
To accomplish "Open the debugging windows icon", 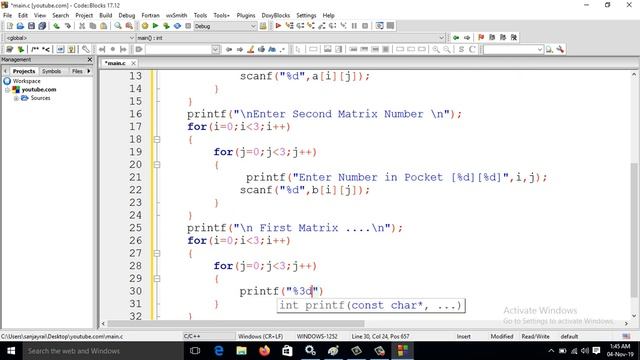I will pyautogui.click(x=379, y=26).
